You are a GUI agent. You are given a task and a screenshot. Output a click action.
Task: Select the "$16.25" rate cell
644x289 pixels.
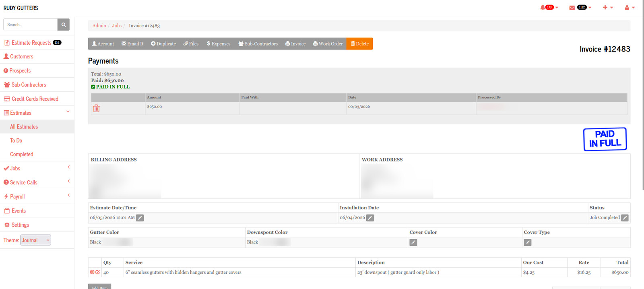click(x=584, y=272)
